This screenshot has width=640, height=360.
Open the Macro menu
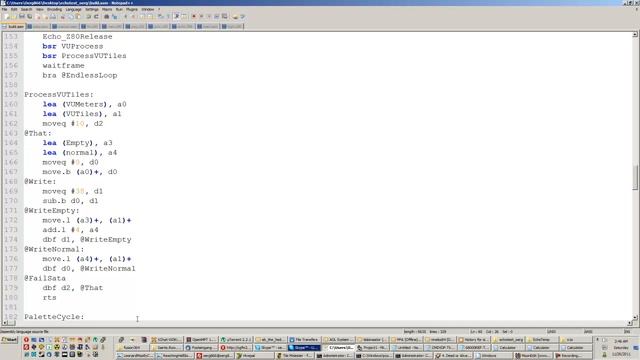click(x=107, y=9)
